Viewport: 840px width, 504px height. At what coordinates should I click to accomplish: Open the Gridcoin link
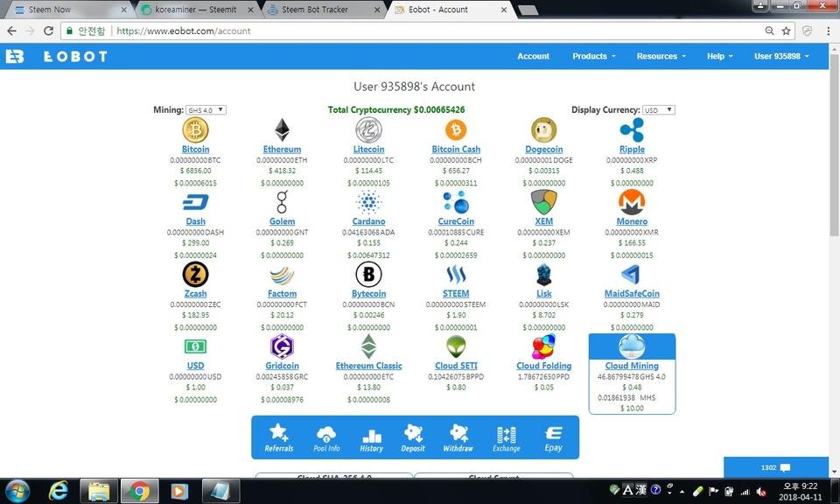[x=283, y=366]
